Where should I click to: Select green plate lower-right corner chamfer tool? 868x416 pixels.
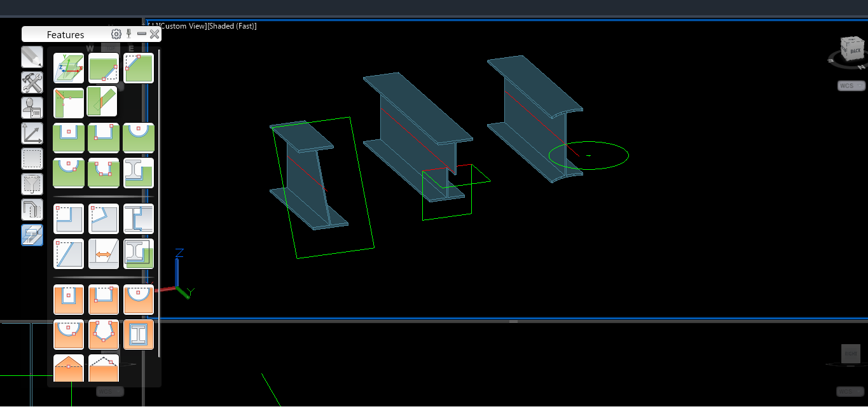[104, 68]
